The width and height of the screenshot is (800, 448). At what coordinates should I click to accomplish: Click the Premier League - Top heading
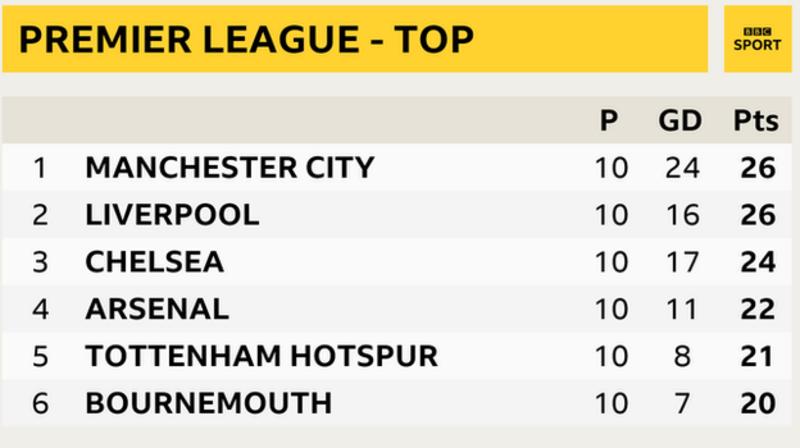pyautogui.click(x=246, y=39)
